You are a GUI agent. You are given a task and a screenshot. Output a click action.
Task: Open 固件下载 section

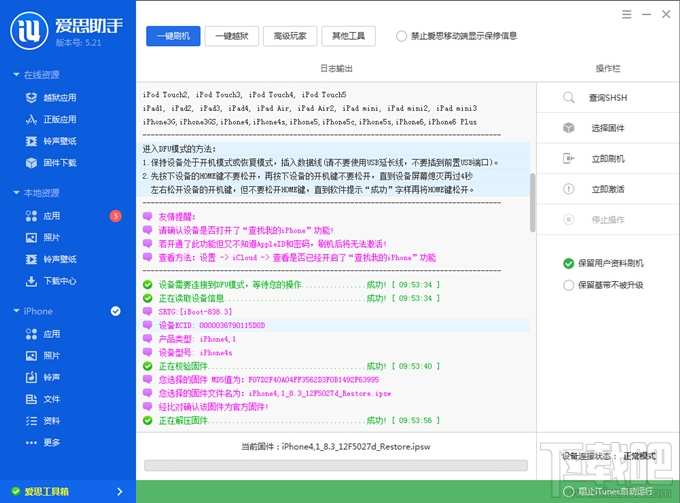click(x=51, y=163)
